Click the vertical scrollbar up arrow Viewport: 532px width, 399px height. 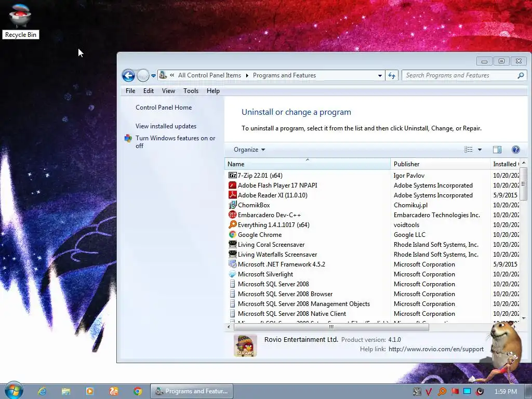click(x=523, y=163)
